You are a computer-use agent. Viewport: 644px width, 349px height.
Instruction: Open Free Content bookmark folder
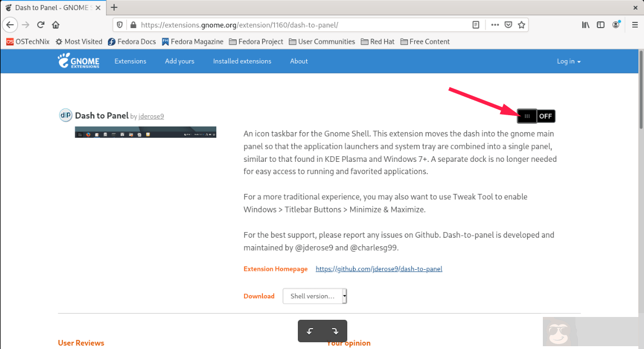[x=425, y=42]
